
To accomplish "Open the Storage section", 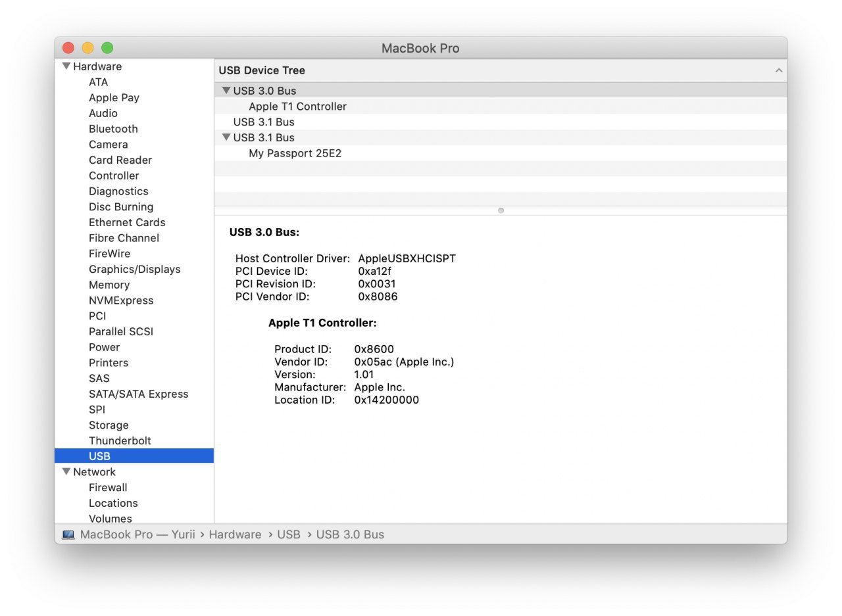I will click(109, 425).
